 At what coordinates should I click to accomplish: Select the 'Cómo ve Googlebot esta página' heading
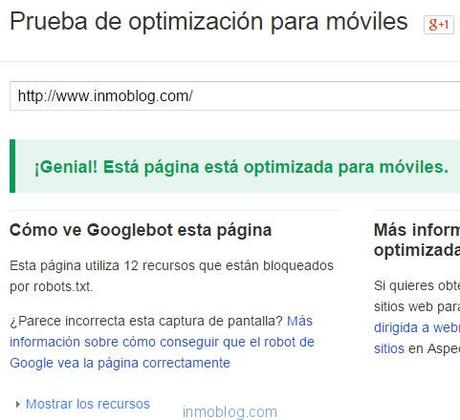point(141,230)
